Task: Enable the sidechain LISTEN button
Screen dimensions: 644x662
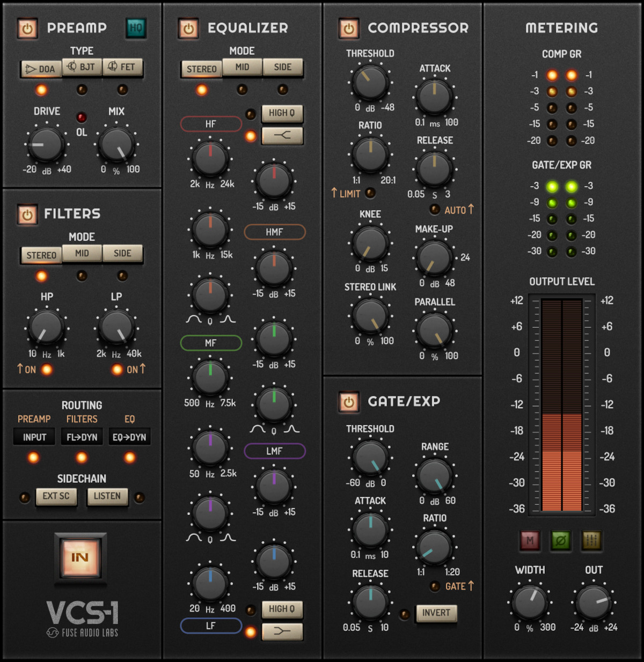Action: coord(107,496)
